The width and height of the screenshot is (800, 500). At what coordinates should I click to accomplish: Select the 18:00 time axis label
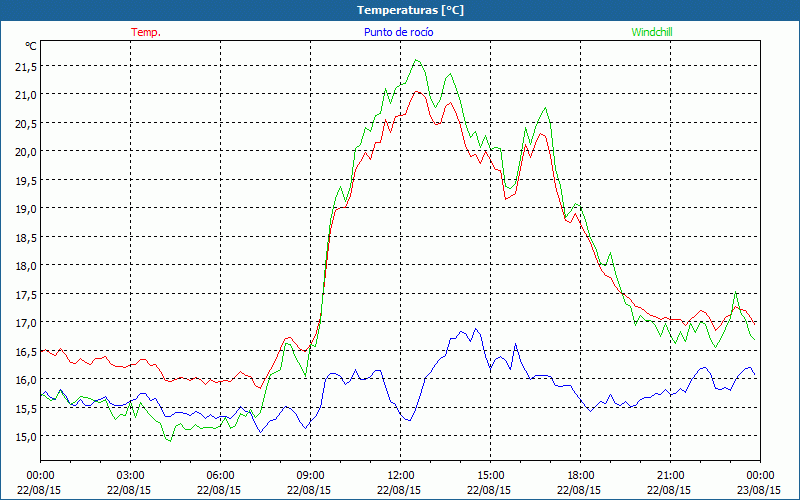point(581,475)
